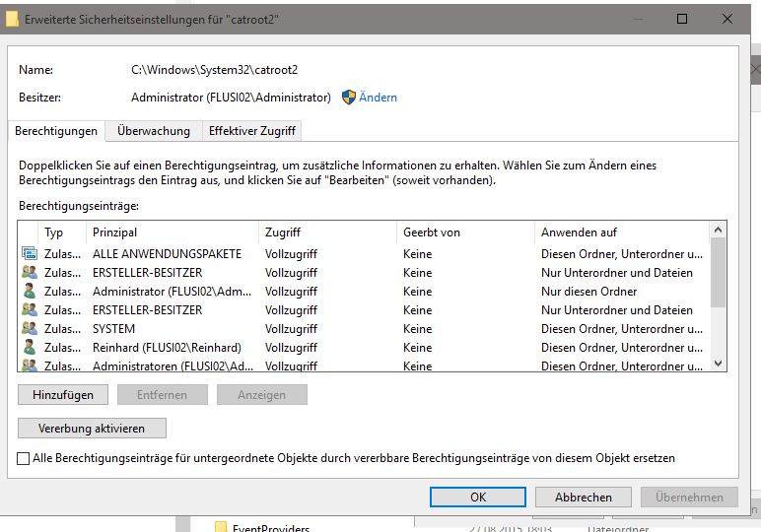Screen dimensions: 761x532
Task: Sort by the Zugriff column header
Action: pos(327,233)
